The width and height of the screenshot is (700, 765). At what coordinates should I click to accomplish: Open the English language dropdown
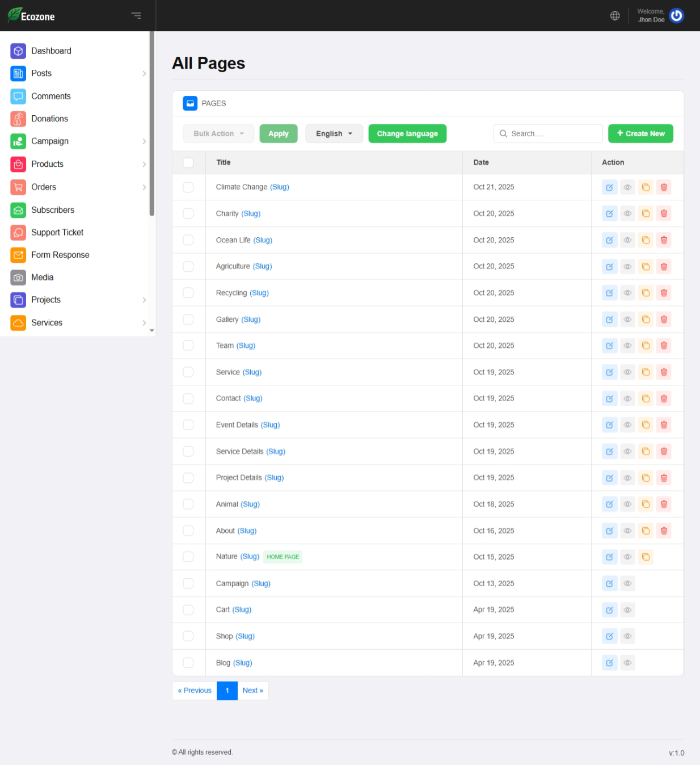tap(334, 134)
